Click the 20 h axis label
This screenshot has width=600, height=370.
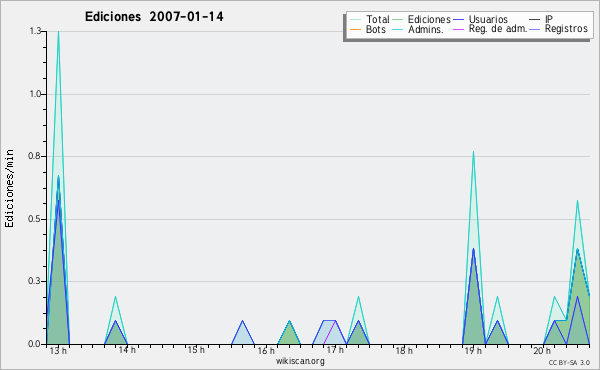click(542, 350)
